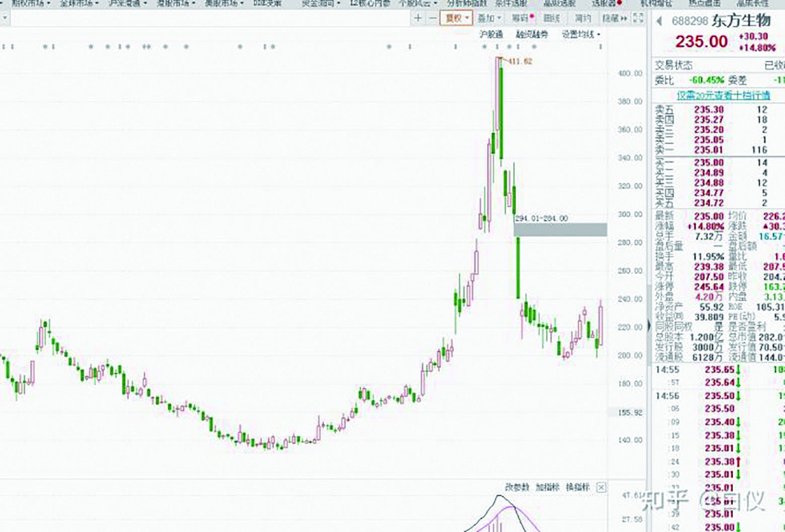The width and height of the screenshot is (785, 532).
Task: Click the plus zoom-in chart icon
Action: point(418,18)
